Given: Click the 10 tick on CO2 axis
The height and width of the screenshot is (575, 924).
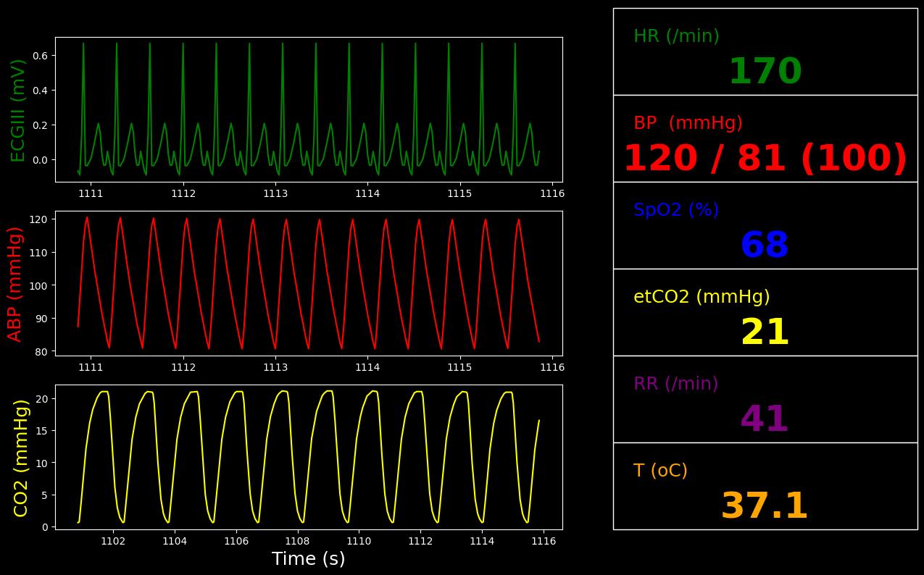Looking at the screenshot, I should pos(41,463).
